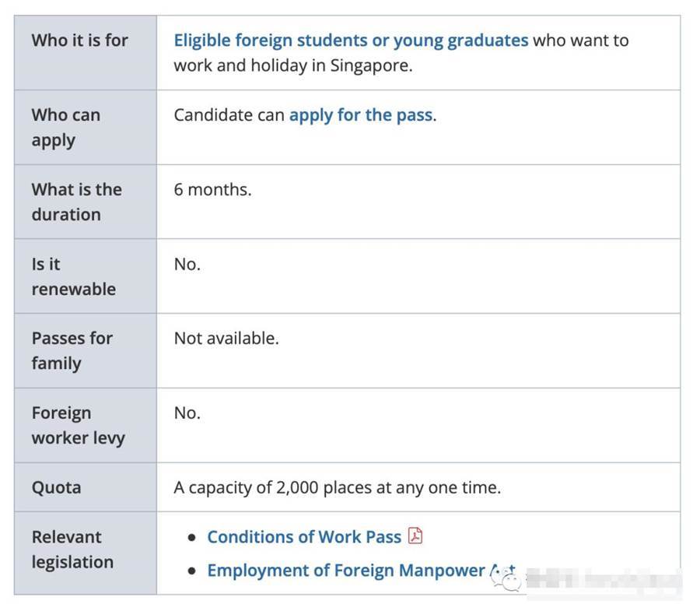Open the Employment of Foreign Manpower Act link
700x611 pixels.
[361, 571]
